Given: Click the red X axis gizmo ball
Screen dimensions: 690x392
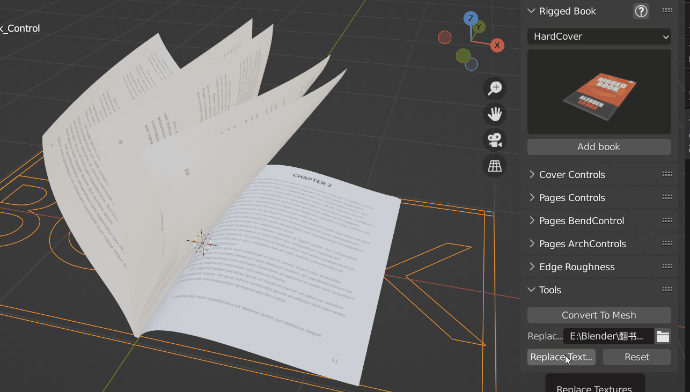Looking at the screenshot, I should click(x=497, y=45).
